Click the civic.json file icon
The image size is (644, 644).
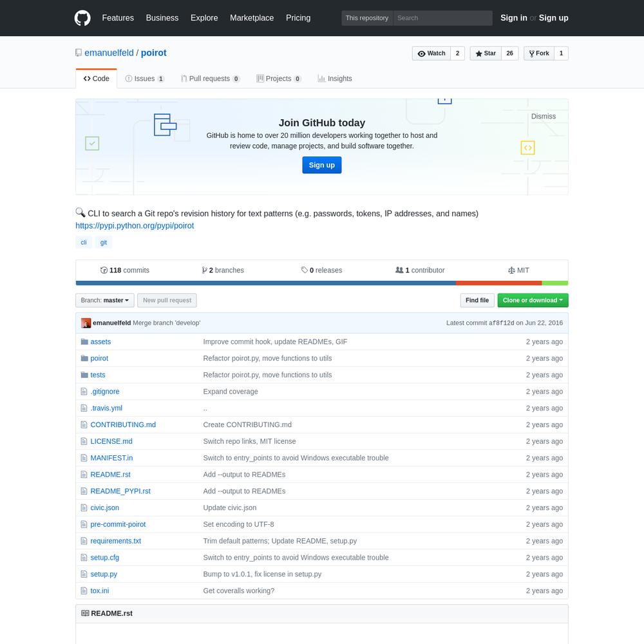pos(84,507)
